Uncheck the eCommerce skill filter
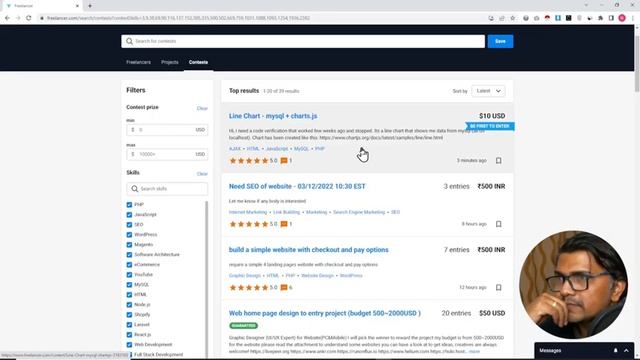This screenshot has width=640, height=360. tap(129, 264)
